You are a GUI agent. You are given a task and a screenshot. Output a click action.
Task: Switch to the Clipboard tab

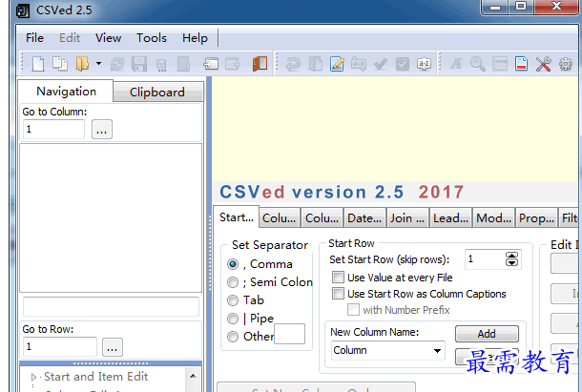(157, 93)
